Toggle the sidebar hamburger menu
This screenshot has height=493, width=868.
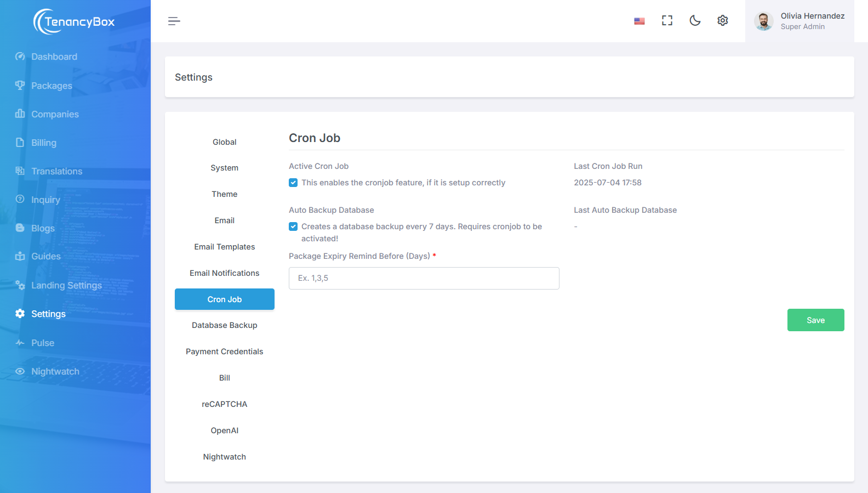[x=174, y=21]
